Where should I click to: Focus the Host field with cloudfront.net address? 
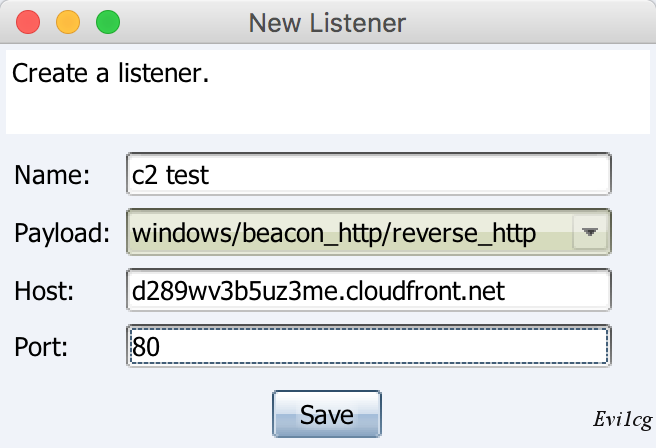click(x=368, y=291)
